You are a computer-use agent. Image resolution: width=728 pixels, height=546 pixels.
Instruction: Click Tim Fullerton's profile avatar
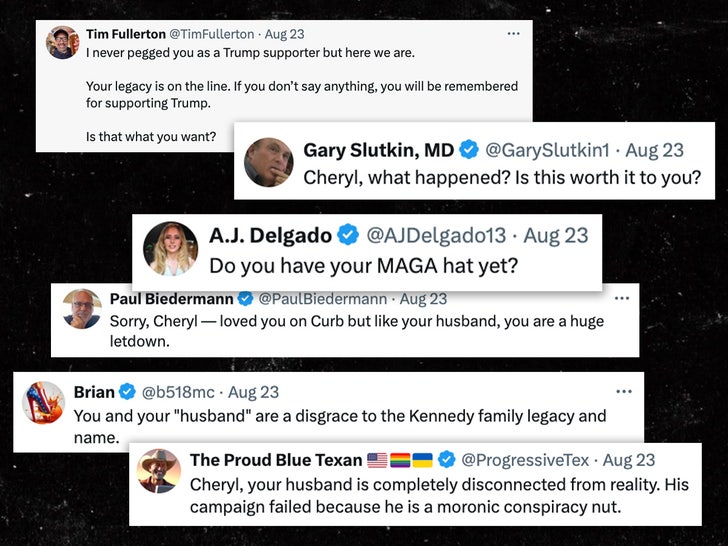click(x=62, y=42)
